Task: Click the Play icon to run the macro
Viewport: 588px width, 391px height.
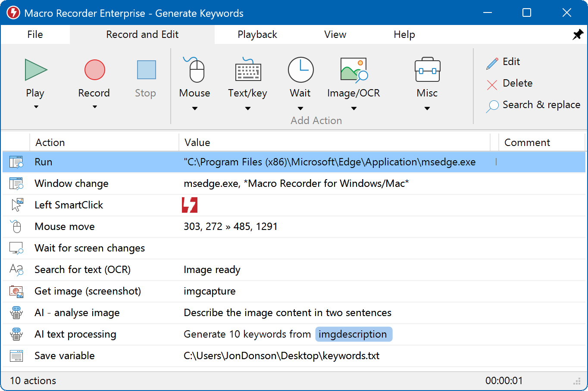Action: 35,69
